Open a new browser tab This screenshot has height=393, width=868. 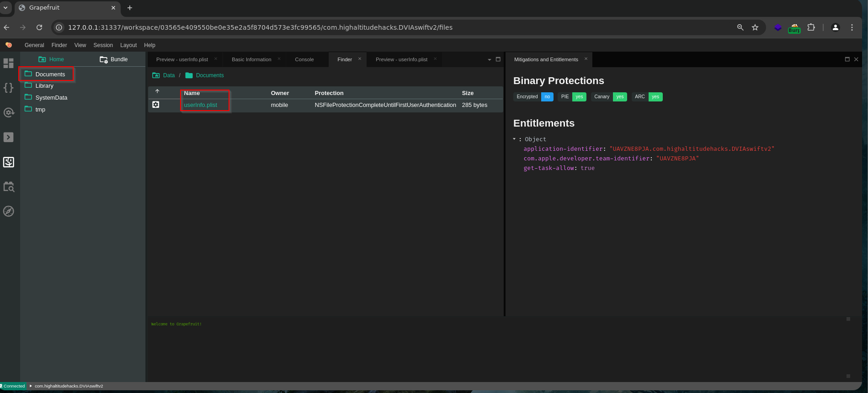click(130, 8)
